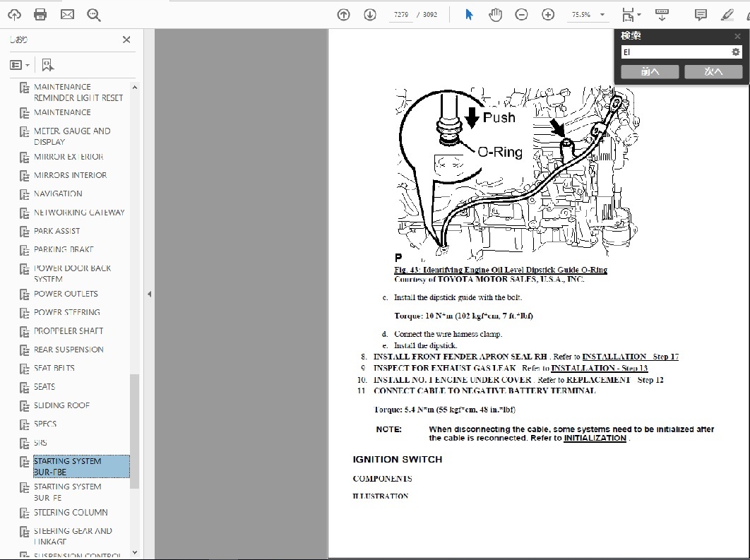Open the PARK ASSIST bookmark
Viewport: 750px width, 560px height.
click(57, 231)
